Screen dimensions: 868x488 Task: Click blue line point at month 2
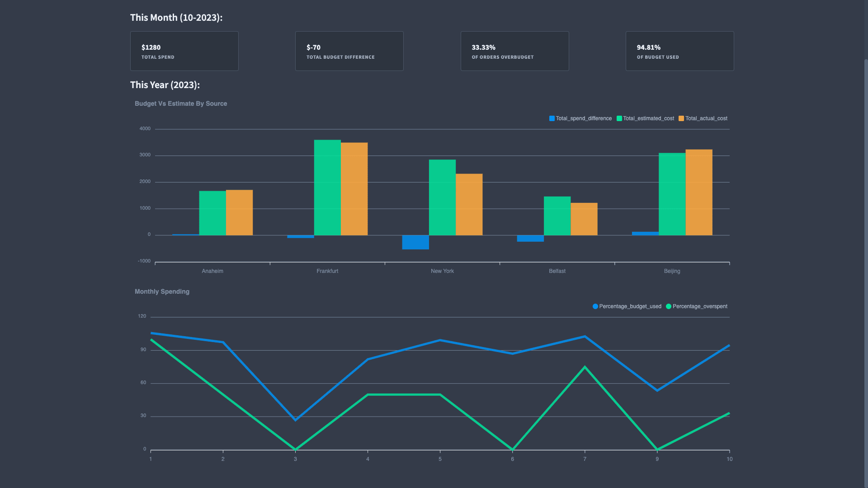(223, 342)
